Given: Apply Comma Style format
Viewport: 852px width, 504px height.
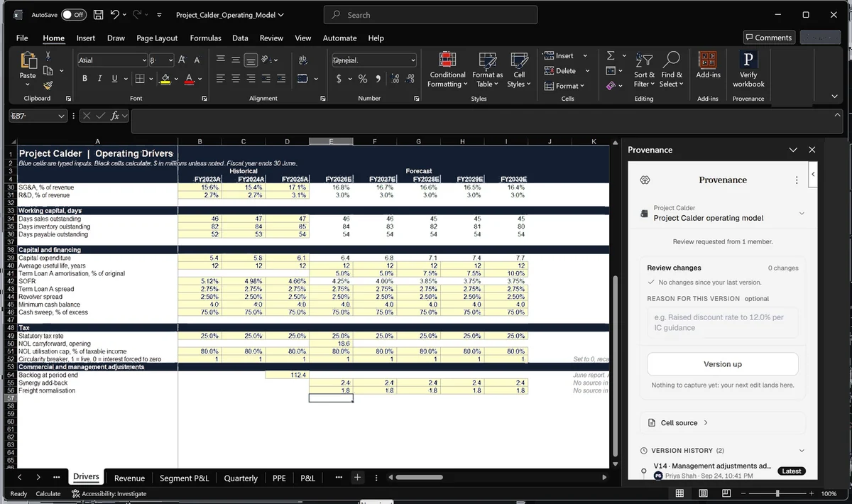Looking at the screenshot, I should pyautogui.click(x=378, y=79).
